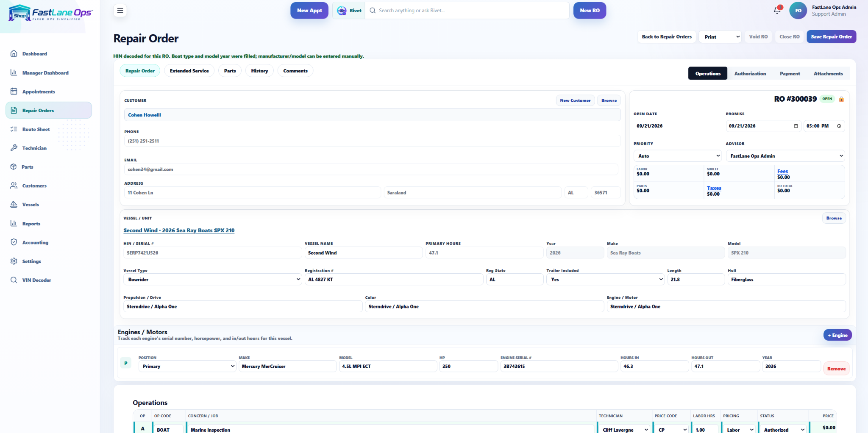The width and height of the screenshot is (868, 433).
Task: Expand the Vessel Type dropdown
Action: pos(213,280)
